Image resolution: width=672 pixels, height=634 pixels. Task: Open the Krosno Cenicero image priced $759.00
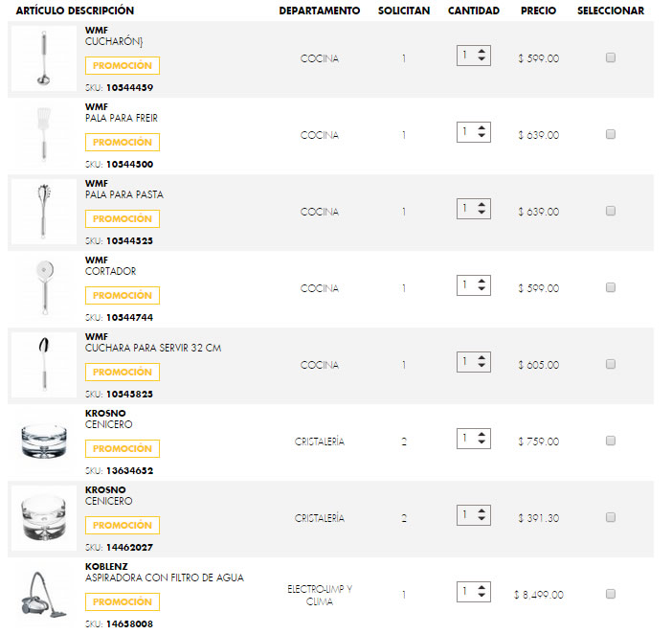43,442
